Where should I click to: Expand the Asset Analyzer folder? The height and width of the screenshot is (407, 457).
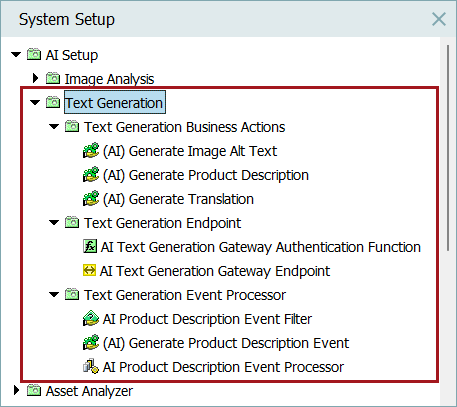16,390
